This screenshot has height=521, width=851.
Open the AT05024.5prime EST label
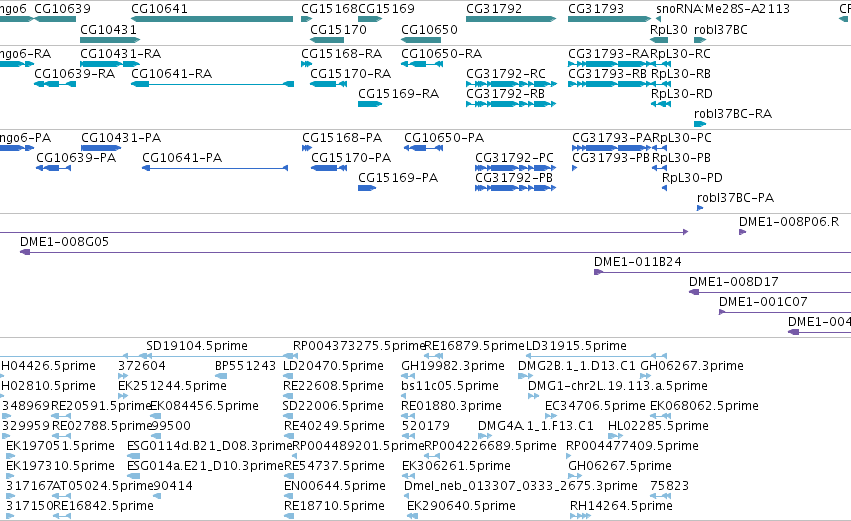tap(103, 486)
